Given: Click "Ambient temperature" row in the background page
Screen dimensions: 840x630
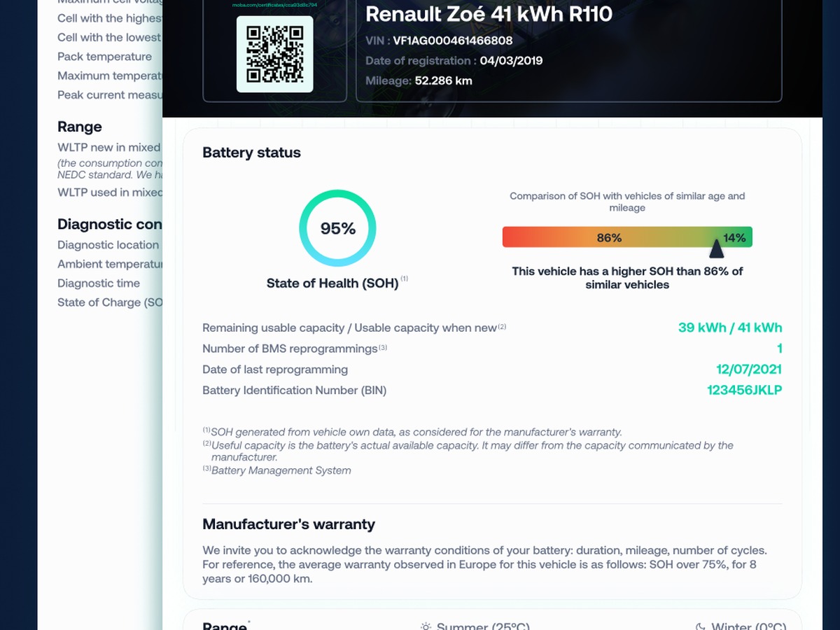Looking at the screenshot, I should click(110, 265).
